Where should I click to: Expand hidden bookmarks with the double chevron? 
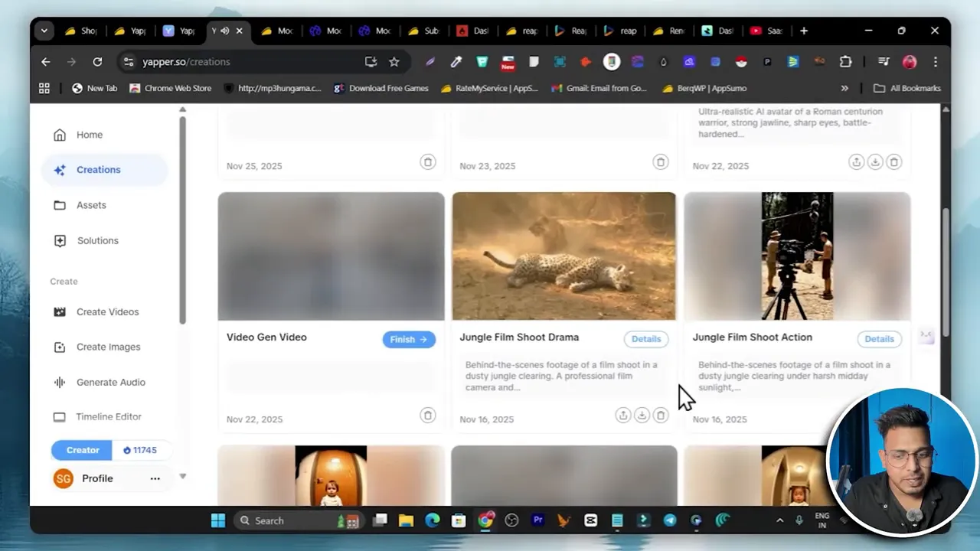(x=844, y=88)
